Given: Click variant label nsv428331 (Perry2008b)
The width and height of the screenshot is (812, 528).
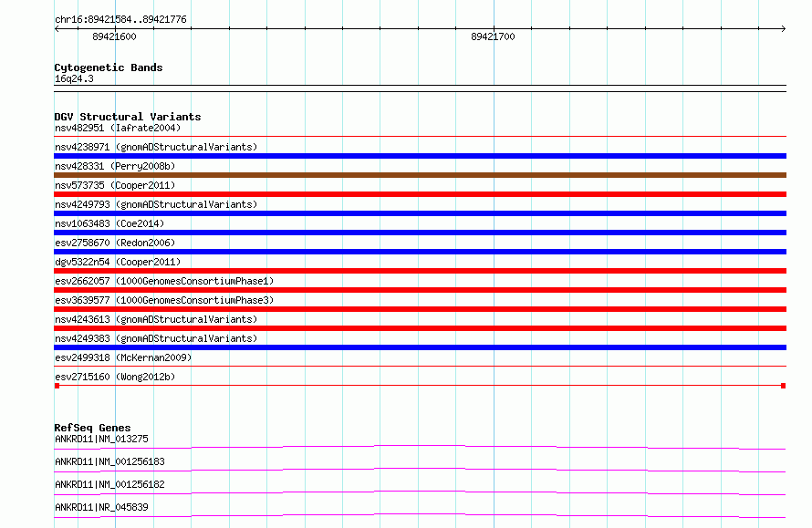Looking at the screenshot, I should [x=115, y=166].
